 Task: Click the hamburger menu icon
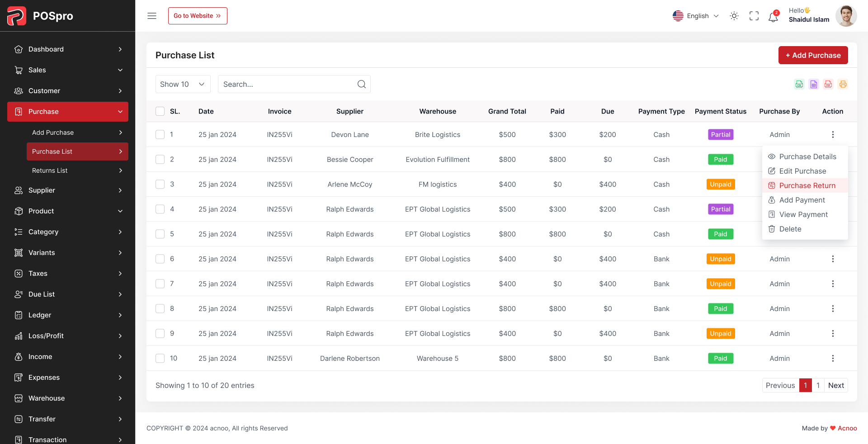tap(151, 15)
